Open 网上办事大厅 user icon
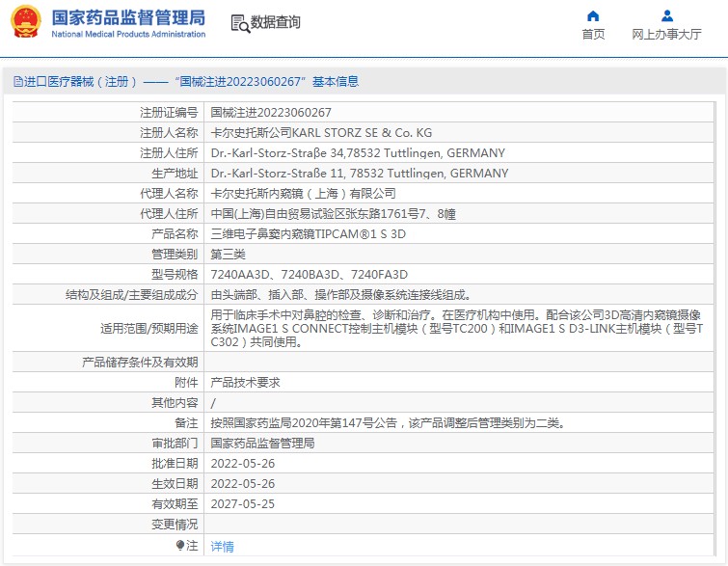The width and height of the screenshot is (728, 566). (666, 16)
